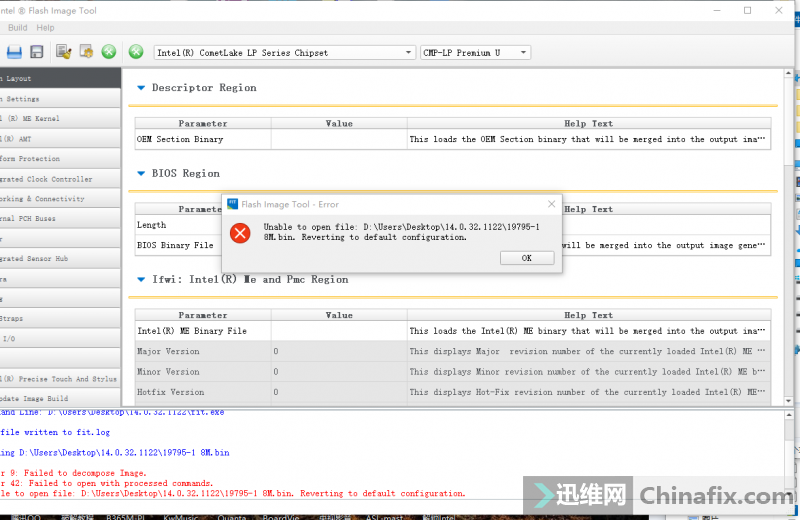The width and height of the screenshot is (800, 520).
Task: Click the main panel scroll down arrow
Action: coord(789,401)
